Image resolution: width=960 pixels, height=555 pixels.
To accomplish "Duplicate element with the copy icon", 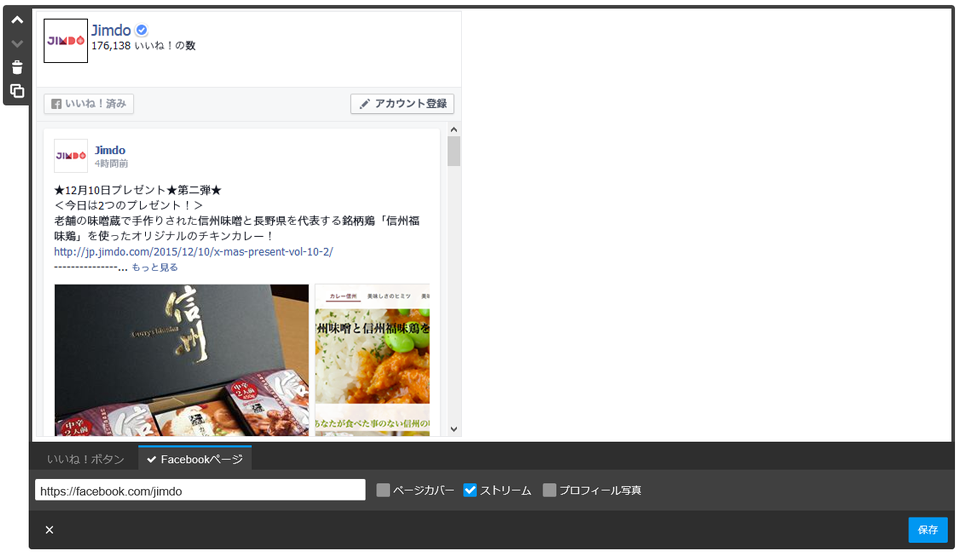I will 17,91.
